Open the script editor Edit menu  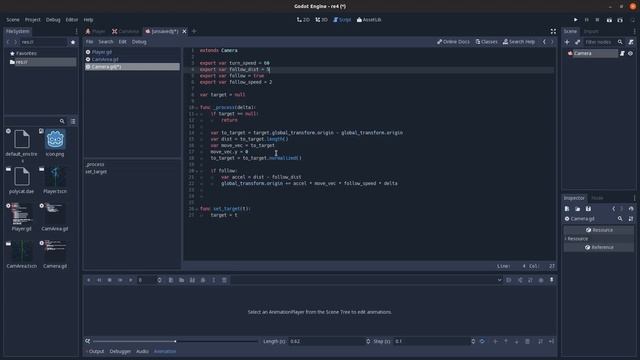tap(122, 42)
